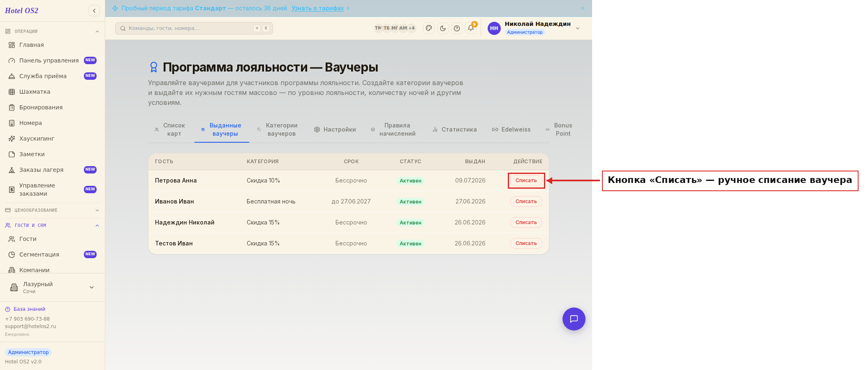Focus the command search field
Screen dimensions: 868x370
pyautogui.click(x=194, y=28)
